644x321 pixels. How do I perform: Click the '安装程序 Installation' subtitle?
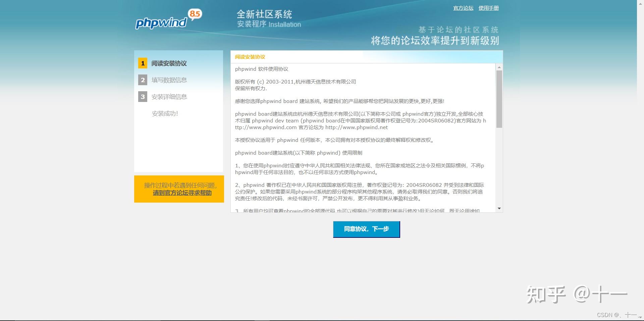click(269, 24)
